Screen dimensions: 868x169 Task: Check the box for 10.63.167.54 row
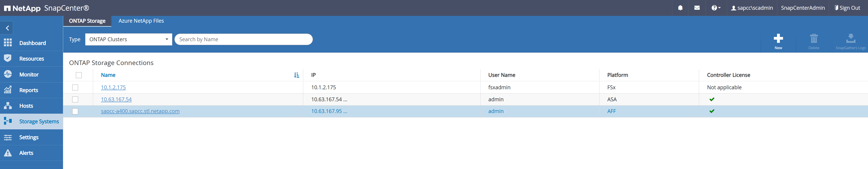click(x=75, y=99)
